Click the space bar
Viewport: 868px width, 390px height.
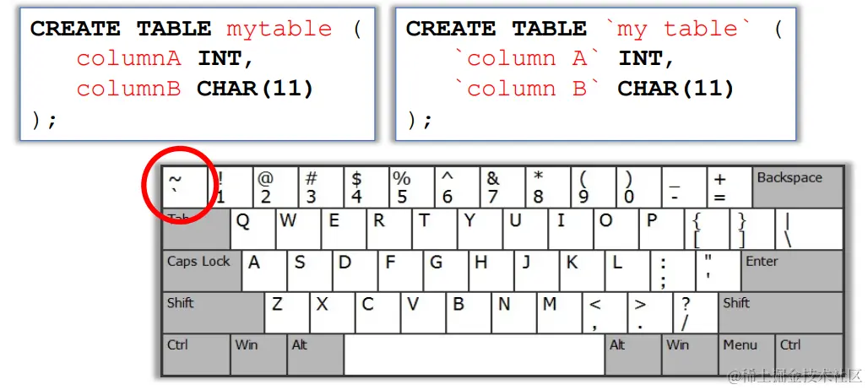pos(475,355)
